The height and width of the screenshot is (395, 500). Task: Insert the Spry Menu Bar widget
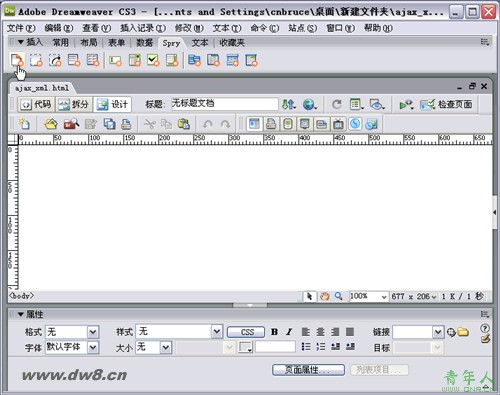[194, 60]
